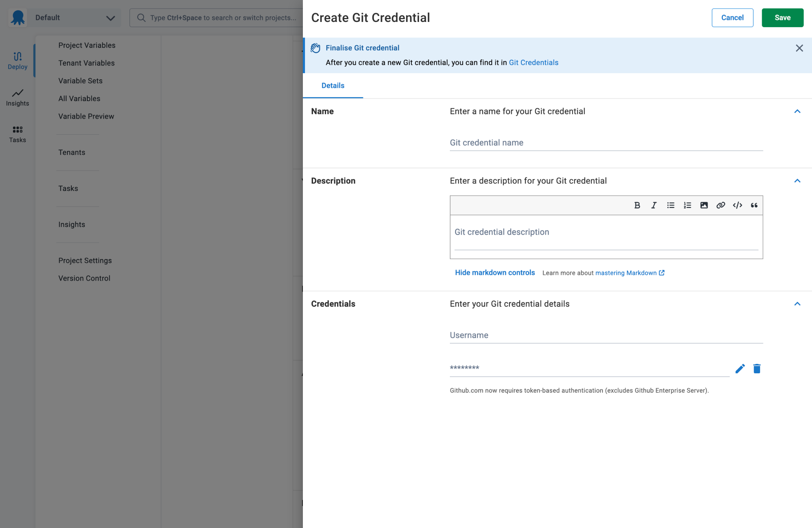Open Variable Preview menu item

86,116
